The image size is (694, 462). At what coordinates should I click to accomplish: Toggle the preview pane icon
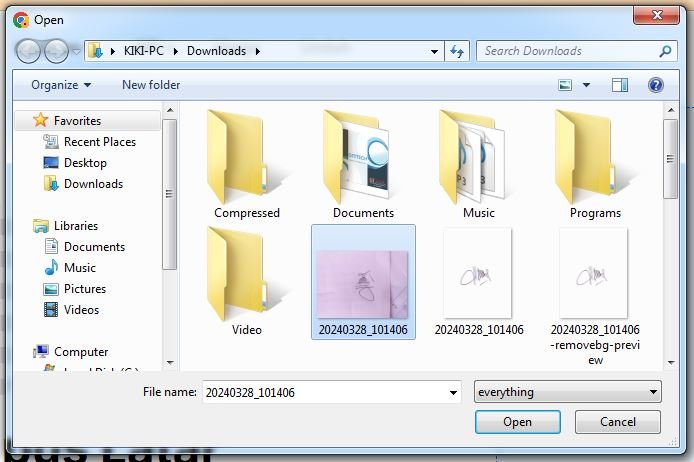click(620, 85)
